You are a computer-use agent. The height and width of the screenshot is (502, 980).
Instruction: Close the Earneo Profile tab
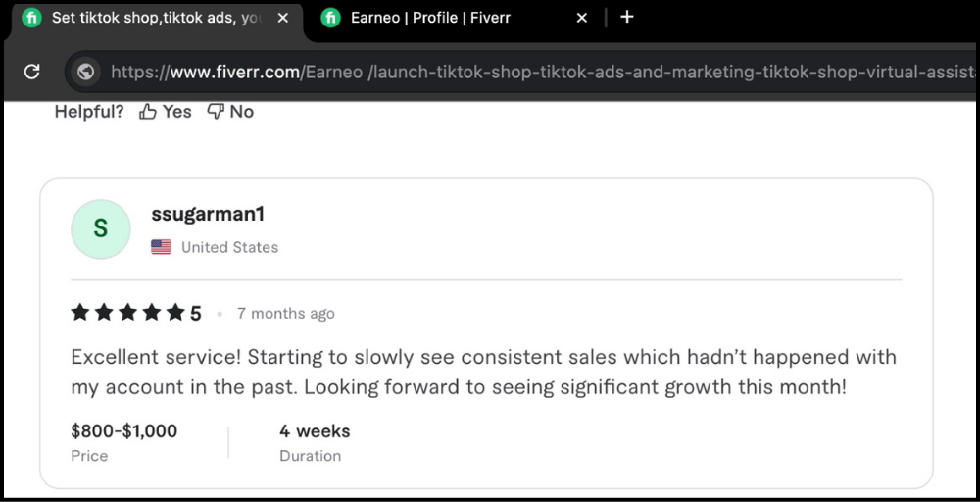click(581, 18)
